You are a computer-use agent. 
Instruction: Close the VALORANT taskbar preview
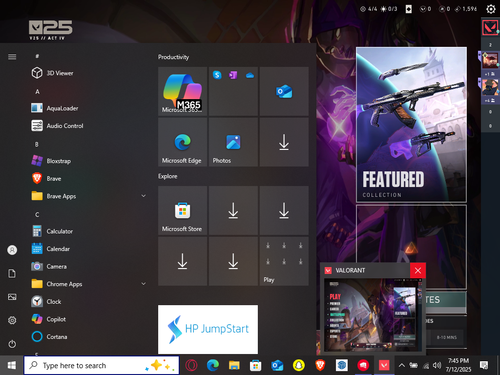(x=418, y=270)
